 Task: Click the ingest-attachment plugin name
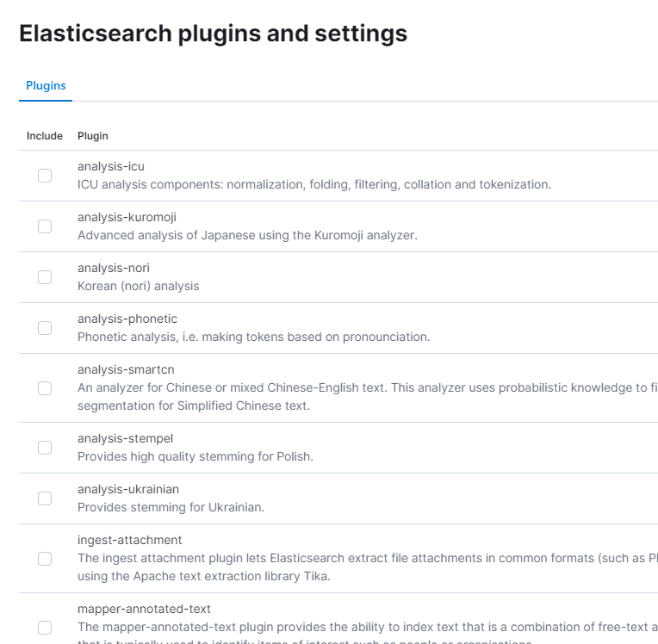point(130,540)
